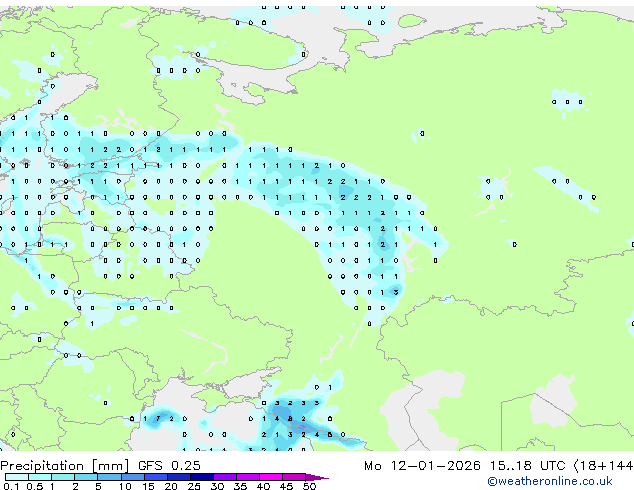Click the "25" legend scale label
Image resolution: width=634 pixels, height=490 pixels.
pyautogui.click(x=194, y=486)
